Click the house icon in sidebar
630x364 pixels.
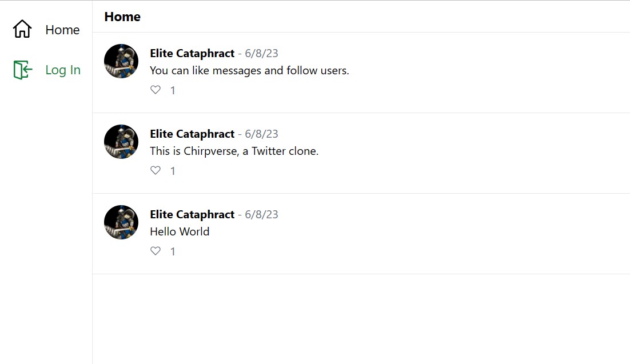coord(22,29)
